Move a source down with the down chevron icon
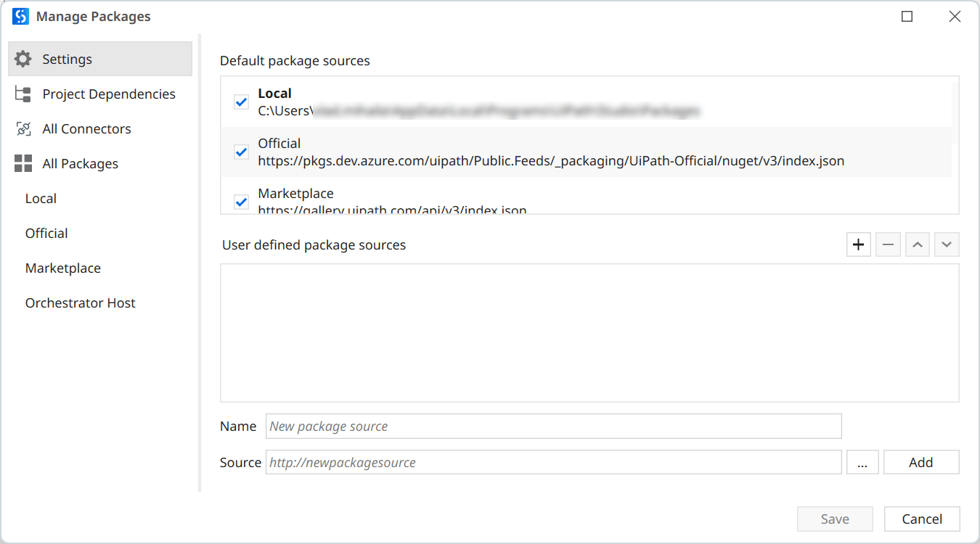Viewport: 980px width, 544px height. click(947, 244)
